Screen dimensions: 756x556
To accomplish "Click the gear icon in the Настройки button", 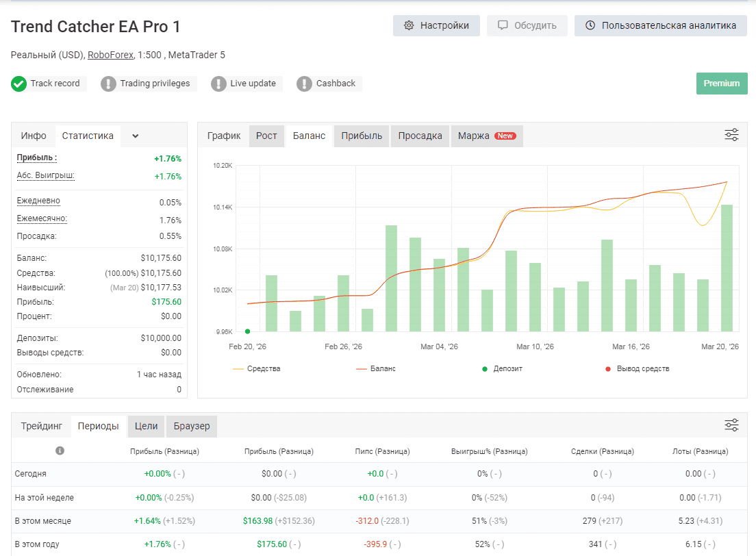I will 409,25.
